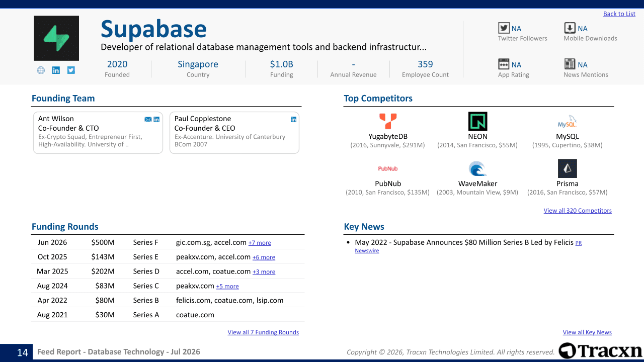
Task: Click the Supabase logo thumbnail
Action: (x=56, y=38)
